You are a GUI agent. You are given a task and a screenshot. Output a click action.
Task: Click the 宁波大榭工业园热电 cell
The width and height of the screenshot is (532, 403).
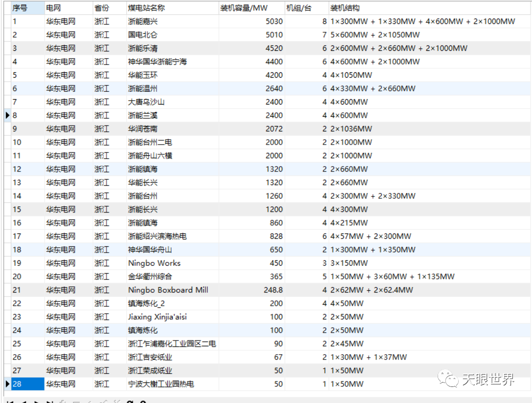(x=172, y=384)
